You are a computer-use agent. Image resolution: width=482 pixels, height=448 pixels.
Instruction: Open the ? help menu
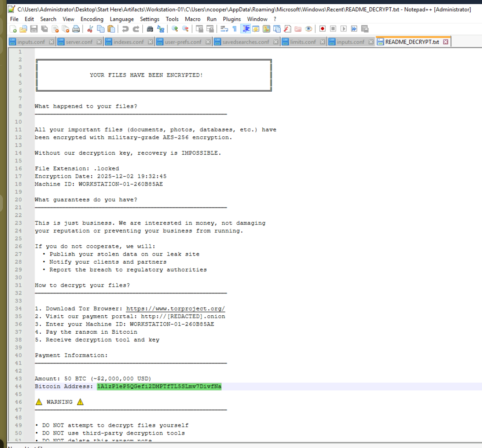point(275,19)
